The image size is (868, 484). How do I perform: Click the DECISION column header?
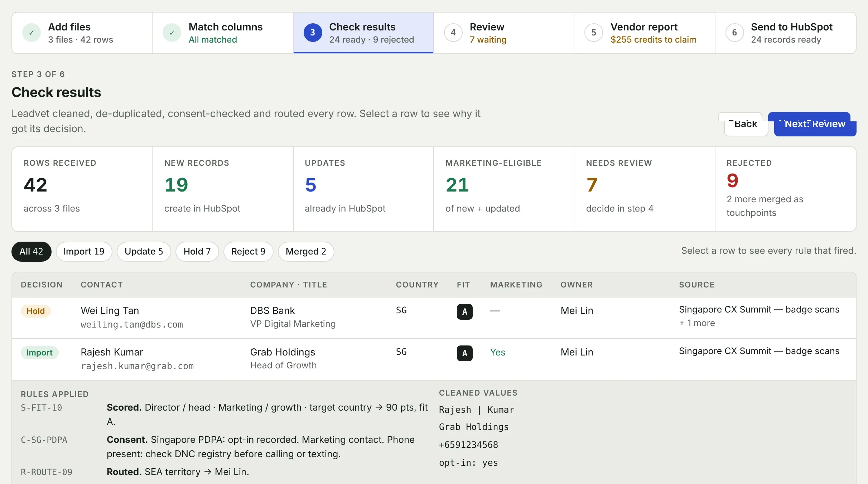tap(42, 285)
